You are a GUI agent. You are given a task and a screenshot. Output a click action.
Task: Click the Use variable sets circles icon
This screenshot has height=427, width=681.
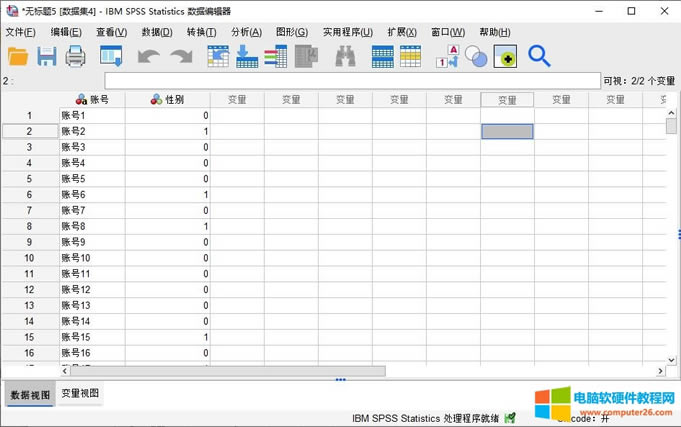pyautogui.click(x=476, y=57)
